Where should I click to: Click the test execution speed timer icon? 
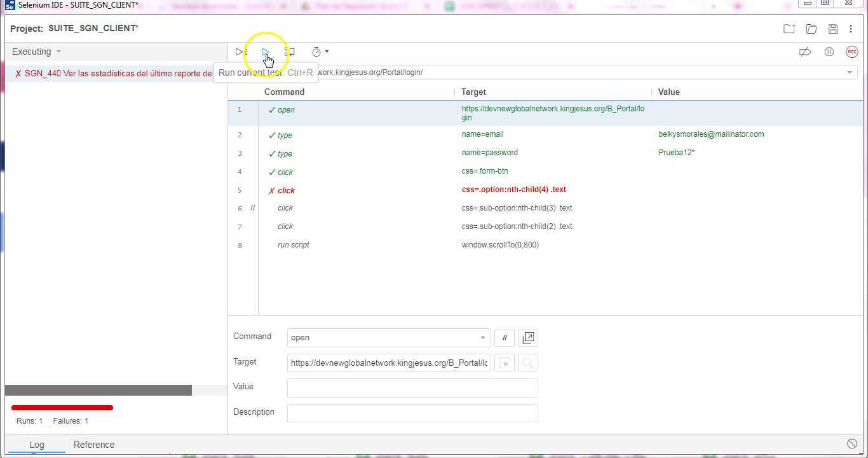(316, 52)
